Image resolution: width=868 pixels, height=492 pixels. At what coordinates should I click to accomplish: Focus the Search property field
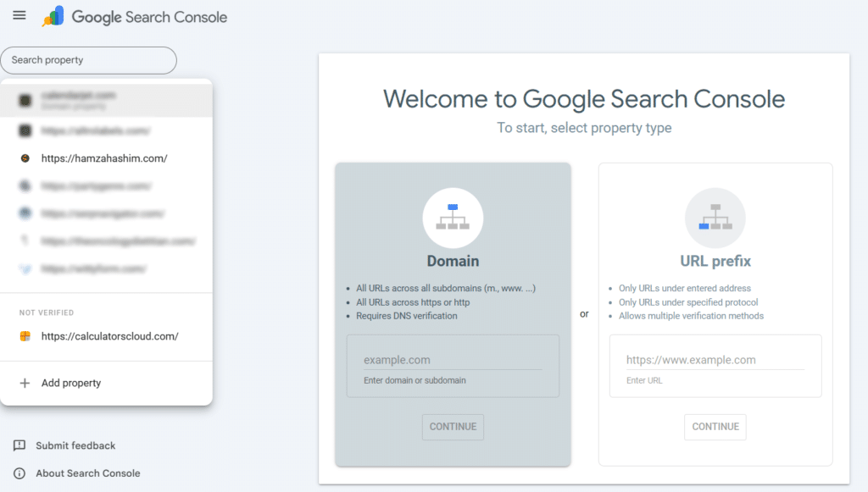coord(88,60)
